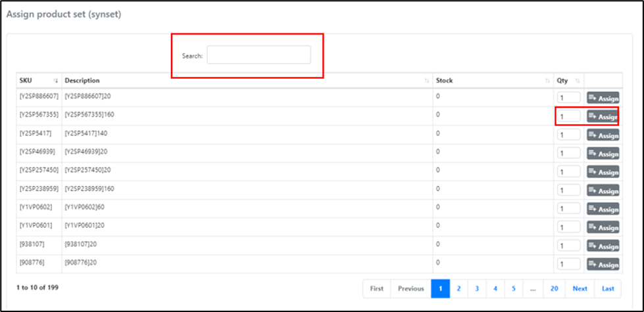Viewport: 644px width, 312px height.
Task: Assign product Y2SP567355 to set
Action: point(603,116)
